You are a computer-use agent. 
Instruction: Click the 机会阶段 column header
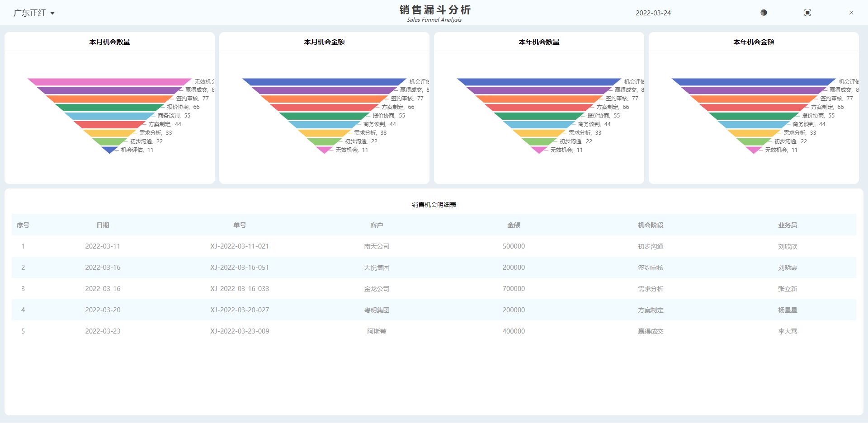pyautogui.click(x=651, y=225)
